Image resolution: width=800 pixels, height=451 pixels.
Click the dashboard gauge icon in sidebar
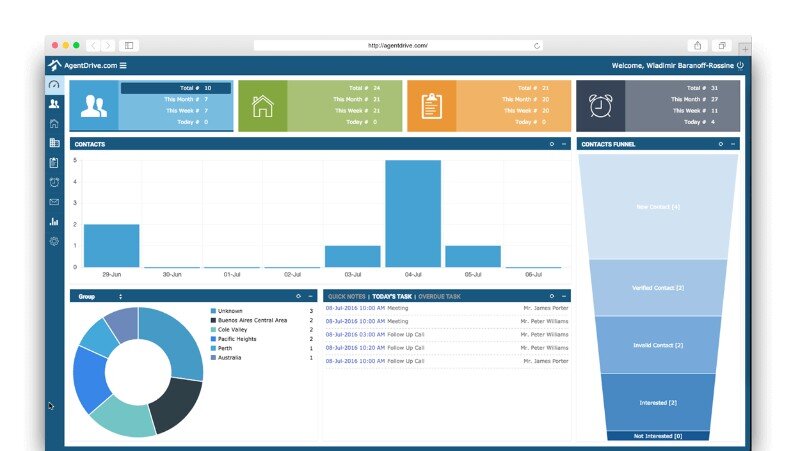[54, 85]
